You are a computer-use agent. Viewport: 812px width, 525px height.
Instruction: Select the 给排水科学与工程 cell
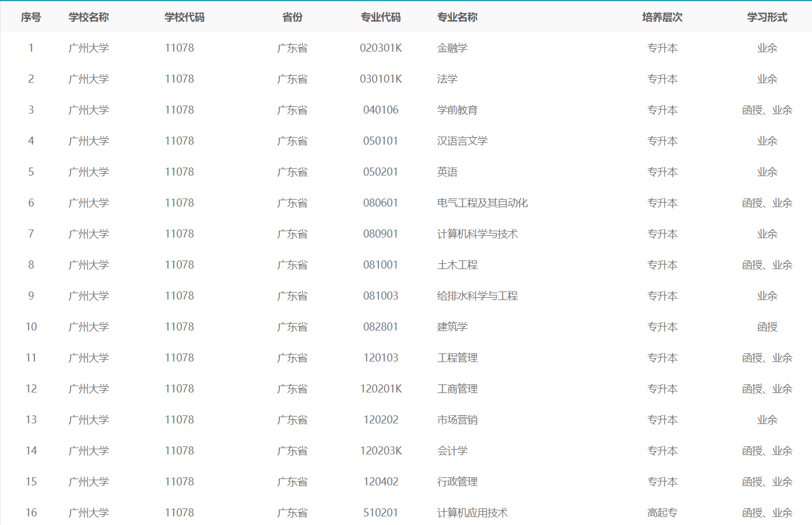click(477, 296)
